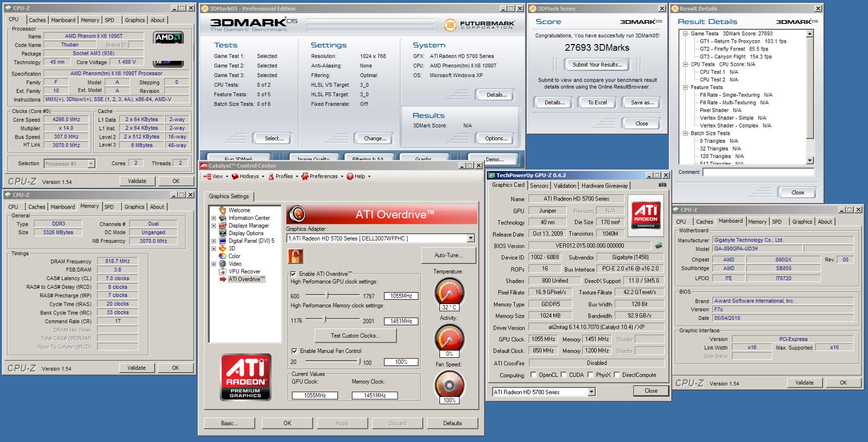Select GT2 - Firefly Forest result row
Screen dimensions: 868x442
[x=733, y=49]
